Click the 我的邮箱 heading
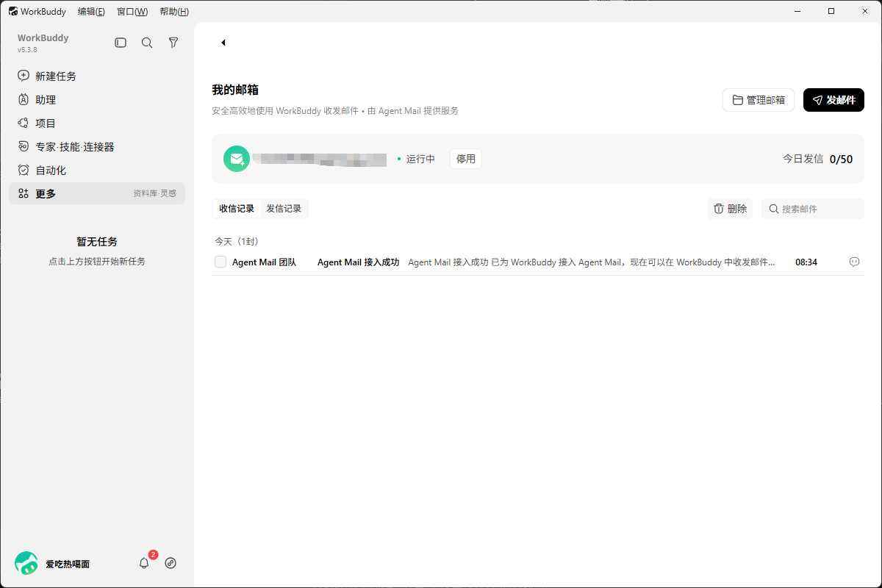882x588 pixels. click(235, 90)
